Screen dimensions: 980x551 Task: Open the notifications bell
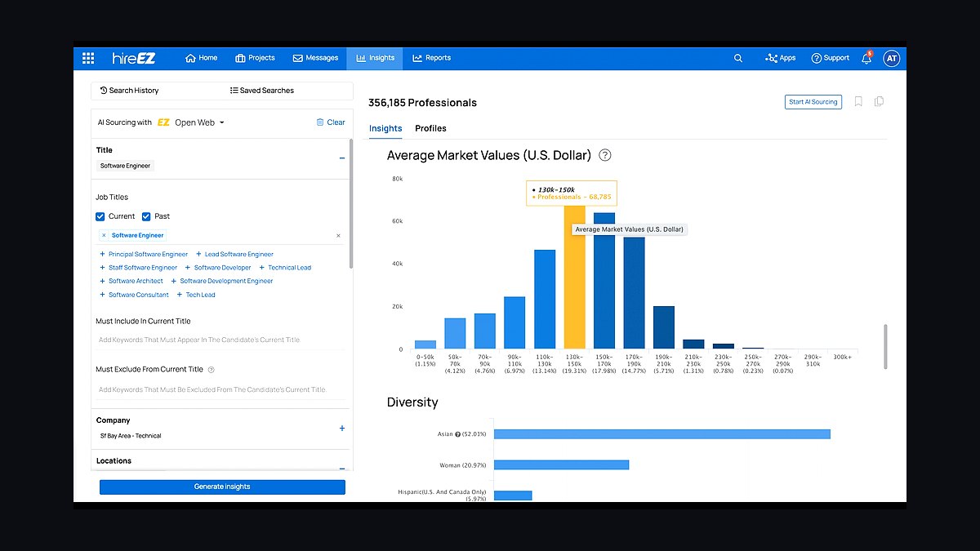[866, 58]
